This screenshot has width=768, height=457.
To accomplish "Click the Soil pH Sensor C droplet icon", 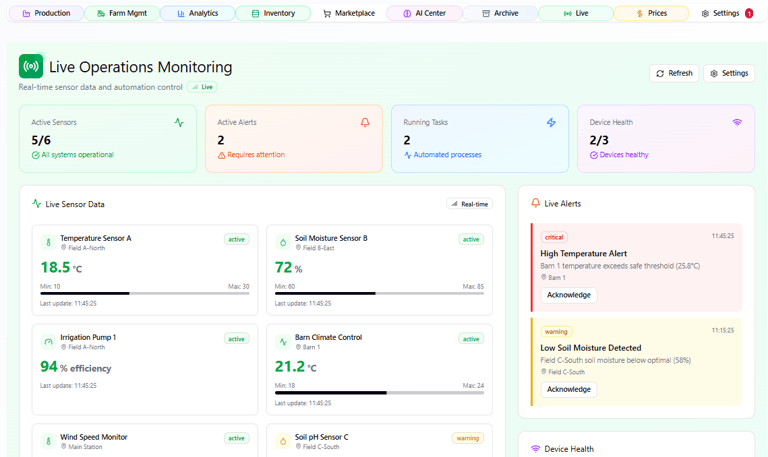I will tap(283, 441).
